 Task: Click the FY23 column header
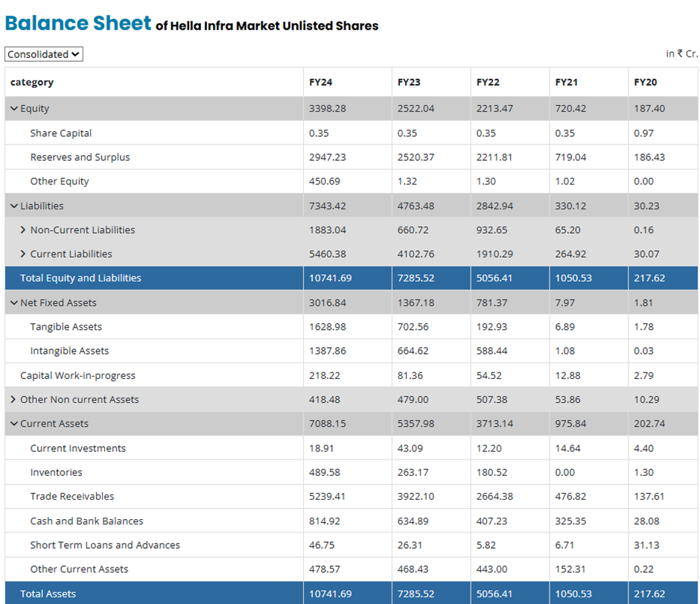409,83
